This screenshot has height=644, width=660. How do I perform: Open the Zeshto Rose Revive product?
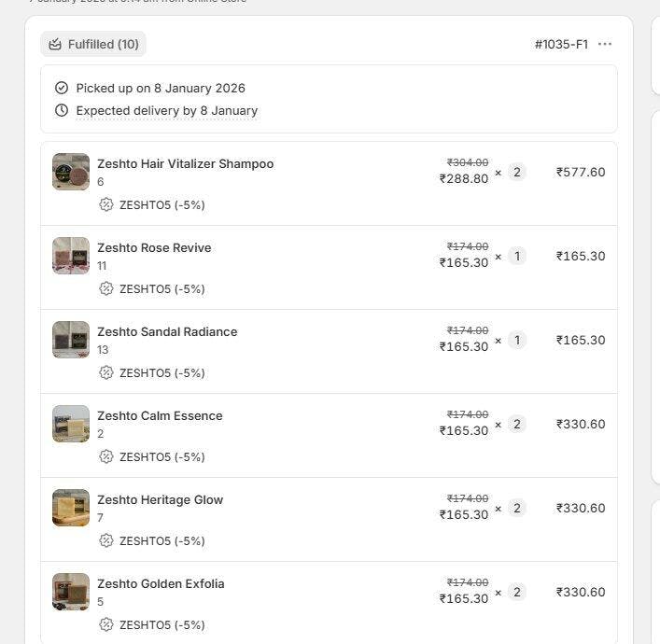pos(154,247)
